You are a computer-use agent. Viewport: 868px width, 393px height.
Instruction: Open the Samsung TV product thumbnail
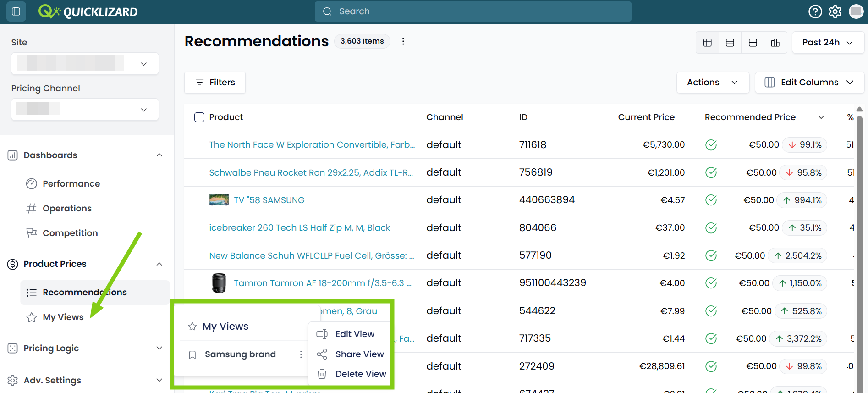click(219, 200)
